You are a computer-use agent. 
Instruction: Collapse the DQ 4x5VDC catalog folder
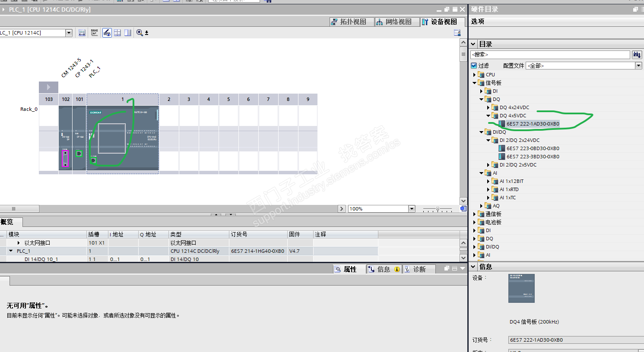(x=488, y=116)
